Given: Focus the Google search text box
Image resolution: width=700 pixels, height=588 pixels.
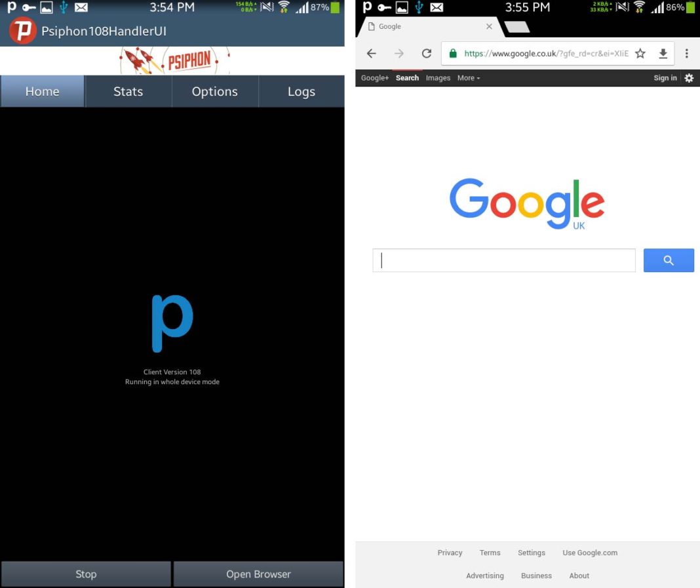Looking at the screenshot, I should [x=504, y=260].
